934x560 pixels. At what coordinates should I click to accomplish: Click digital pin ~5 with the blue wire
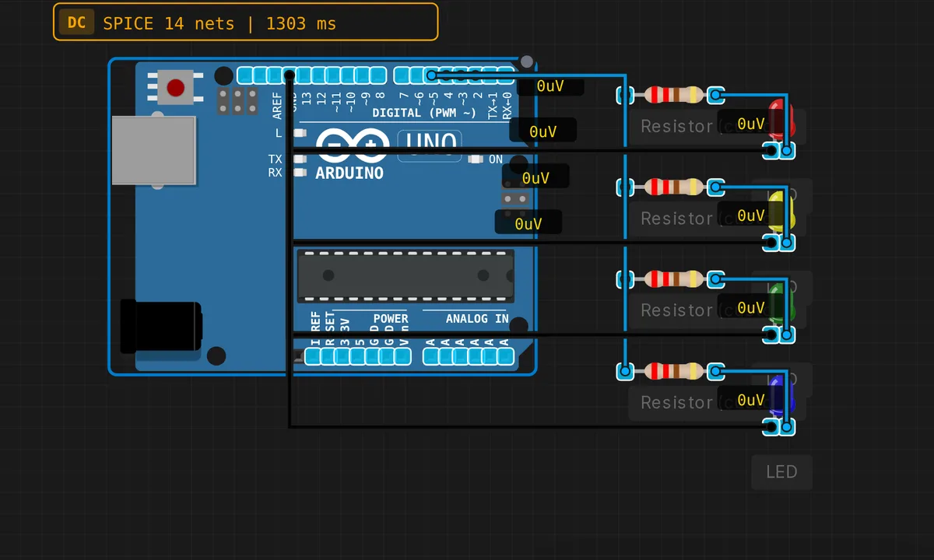[431, 75]
